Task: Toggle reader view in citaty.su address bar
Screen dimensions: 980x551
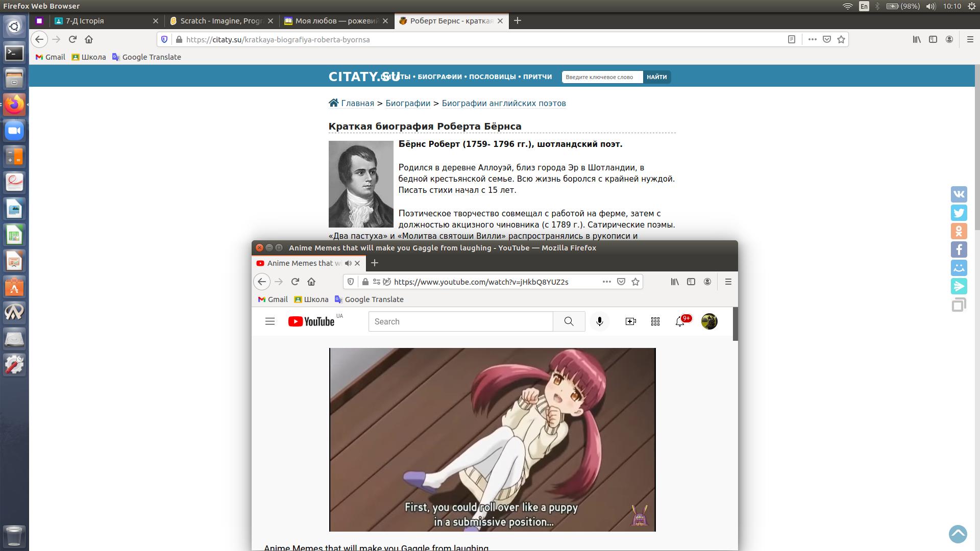Action: click(792, 39)
